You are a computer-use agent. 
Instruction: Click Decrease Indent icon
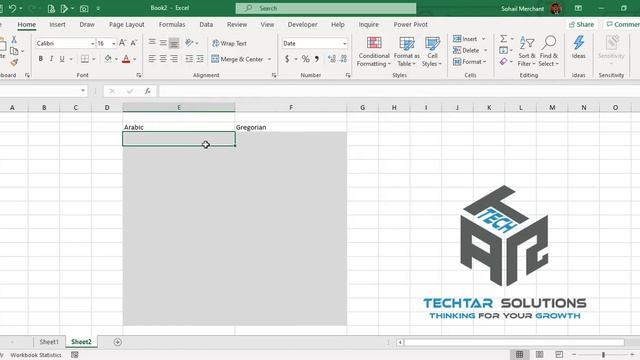(189, 59)
